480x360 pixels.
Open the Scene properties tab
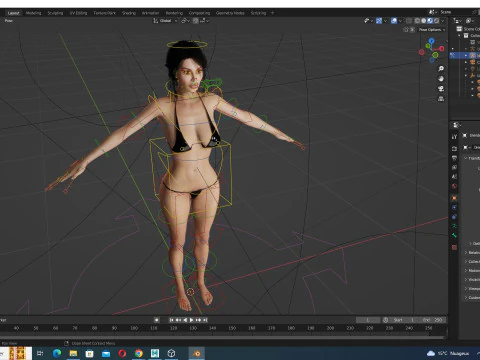(x=454, y=177)
